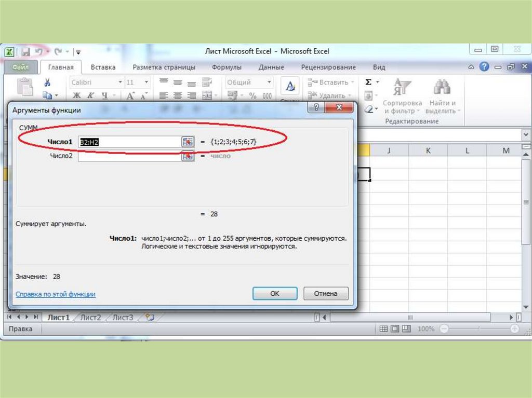Viewport: 532px width, 398px height.
Task: Switch to Разметка страницы tab
Action: tap(164, 67)
